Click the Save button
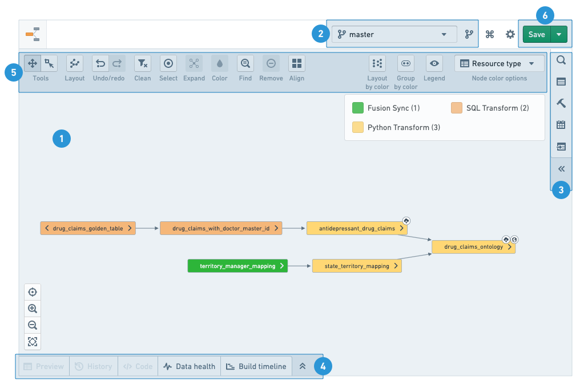 pos(537,34)
